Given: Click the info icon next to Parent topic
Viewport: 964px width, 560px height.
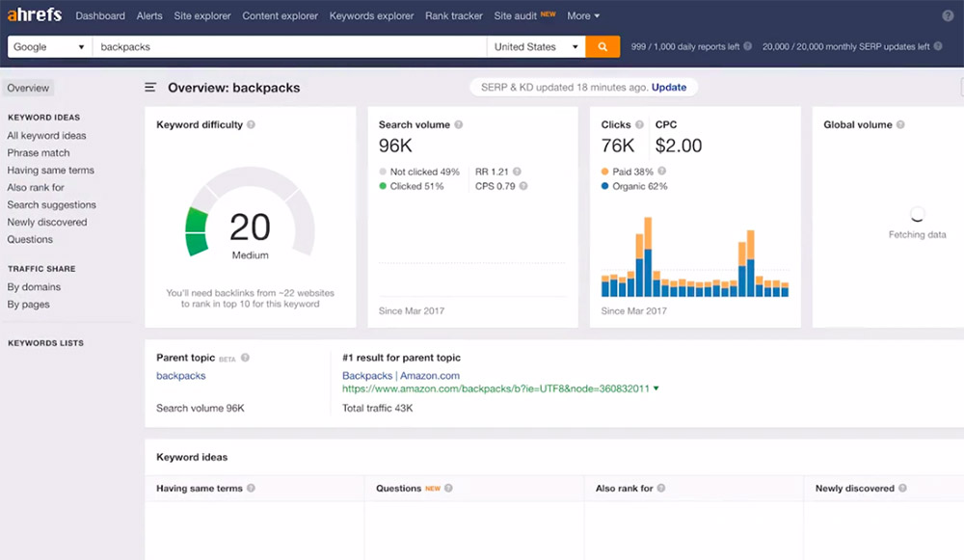Looking at the screenshot, I should [x=245, y=358].
